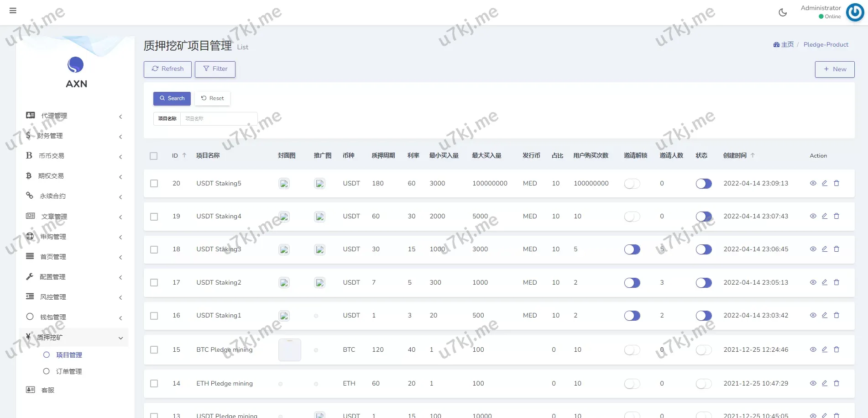Enable dark mode with the moon icon

(783, 12)
